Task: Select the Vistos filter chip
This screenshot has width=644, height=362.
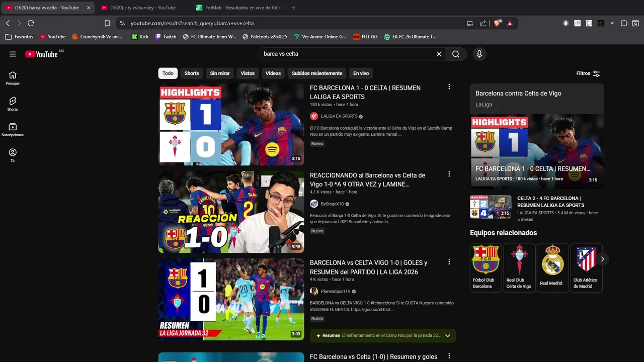Action: click(x=248, y=73)
